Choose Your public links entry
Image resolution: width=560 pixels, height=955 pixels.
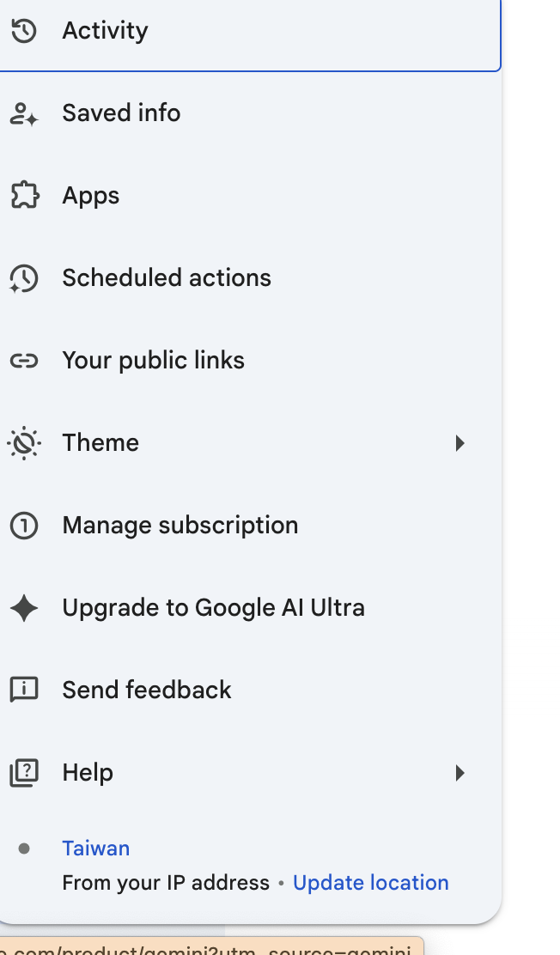tap(250, 361)
